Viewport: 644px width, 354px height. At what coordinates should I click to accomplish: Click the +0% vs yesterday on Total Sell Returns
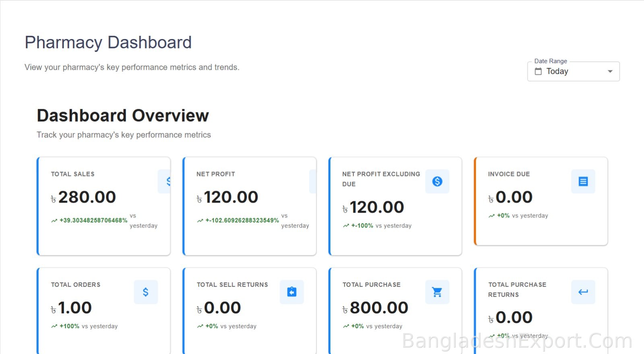pos(231,326)
